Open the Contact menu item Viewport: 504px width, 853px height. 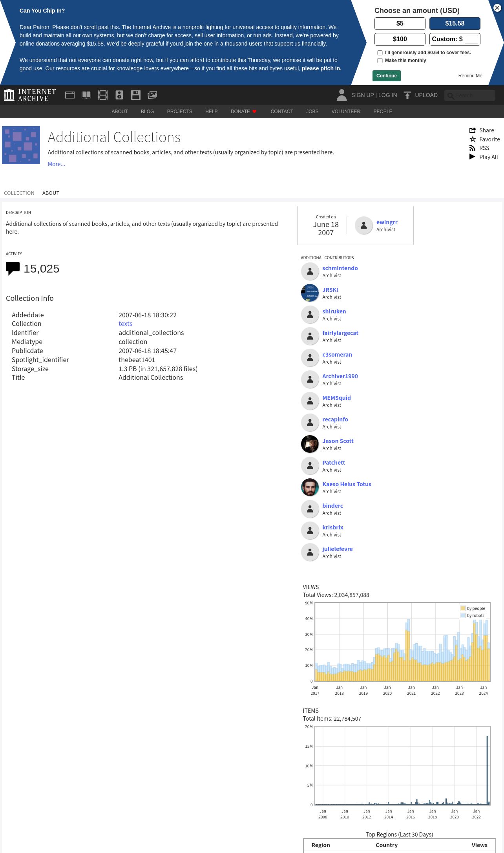[282, 112]
